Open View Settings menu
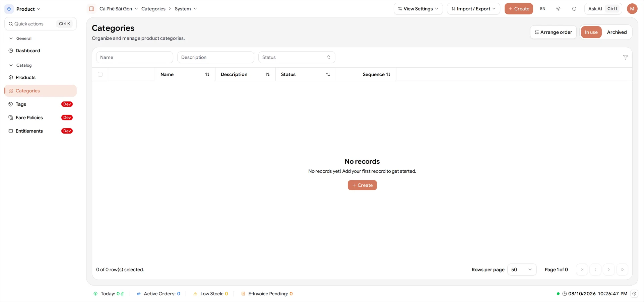 point(418,9)
